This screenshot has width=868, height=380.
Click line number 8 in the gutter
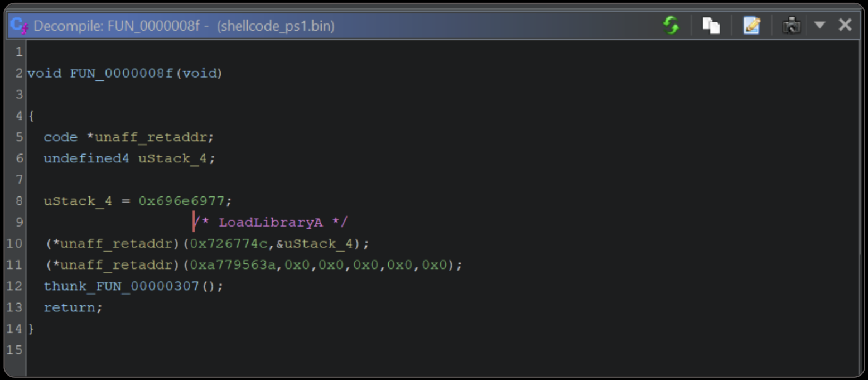tap(18, 201)
